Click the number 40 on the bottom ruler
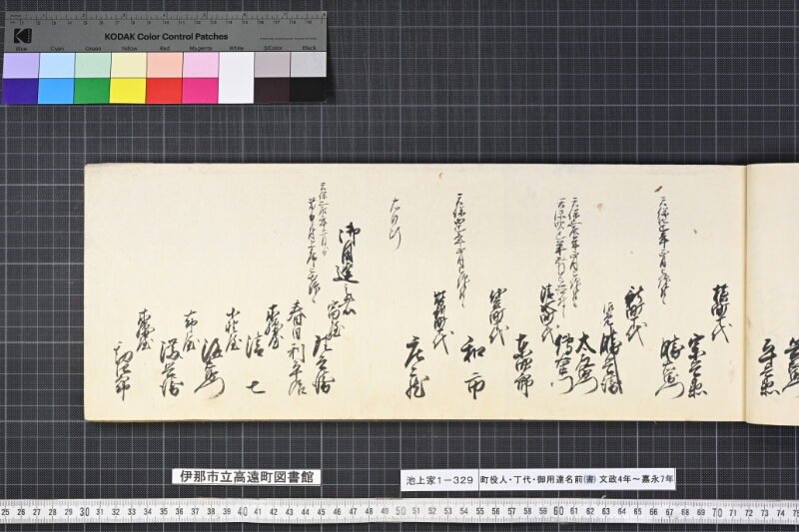The width and height of the screenshot is (799, 532). (x=243, y=512)
